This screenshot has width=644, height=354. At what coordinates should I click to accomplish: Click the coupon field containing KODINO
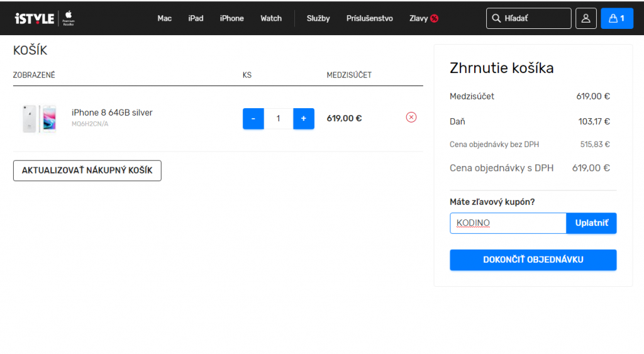(x=508, y=223)
